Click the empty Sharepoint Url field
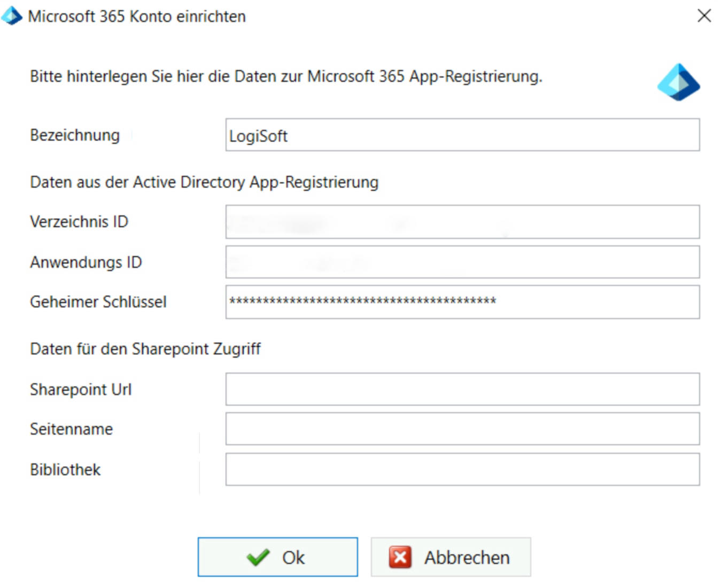This screenshot has height=588, width=721. pos(462,389)
